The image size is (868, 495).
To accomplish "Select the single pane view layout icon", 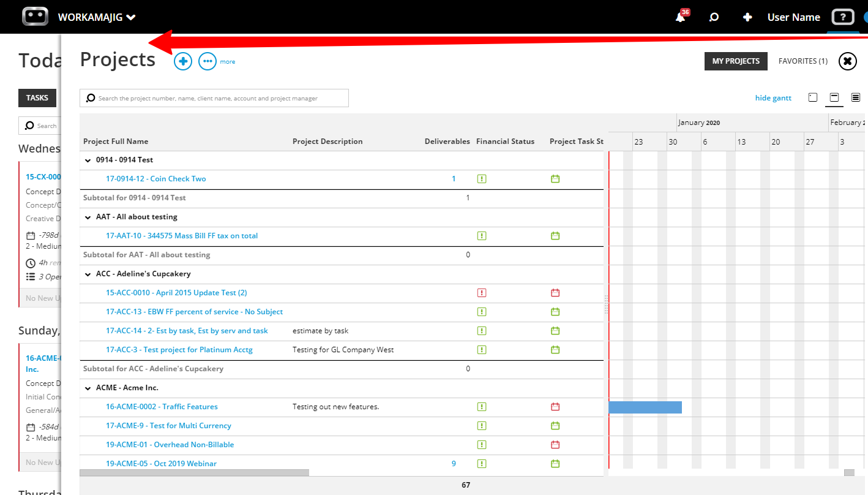I will pos(813,97).
